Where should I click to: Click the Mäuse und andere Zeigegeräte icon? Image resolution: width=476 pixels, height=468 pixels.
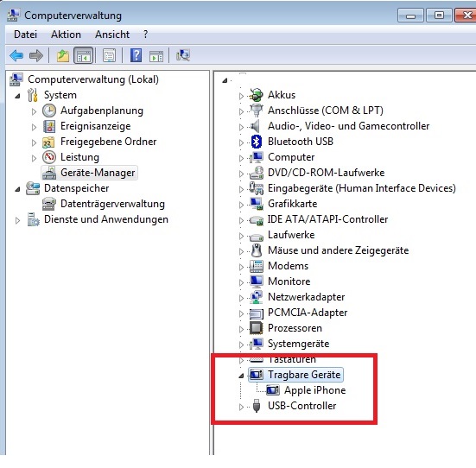click(x=257, y=250)
